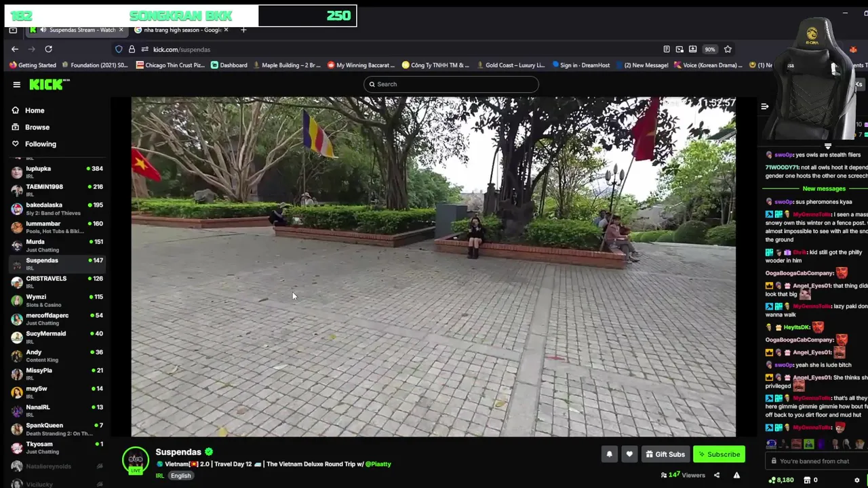The width and height of the screenshot is (868, 488).
Task: Open Sign in - DreamHost bookmark
Action: click(580, 65)
